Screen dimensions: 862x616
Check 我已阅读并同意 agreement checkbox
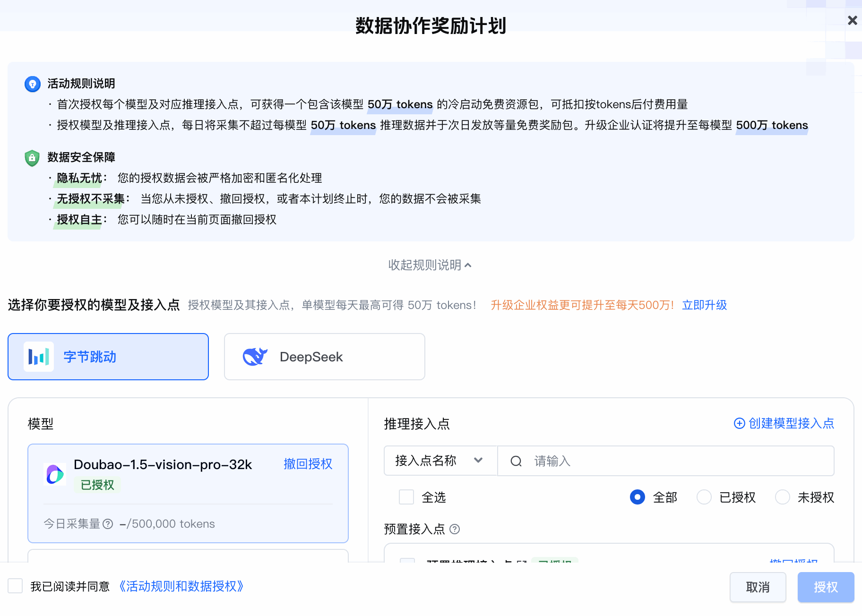15,586
